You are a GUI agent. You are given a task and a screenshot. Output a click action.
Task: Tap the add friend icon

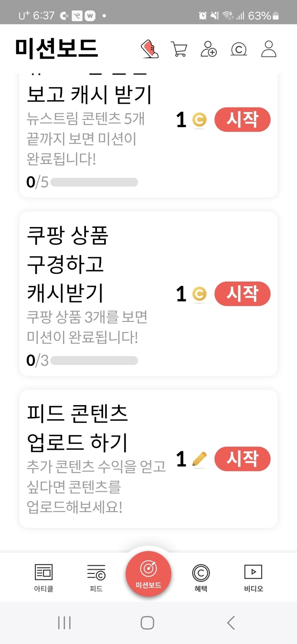[209, 49]
